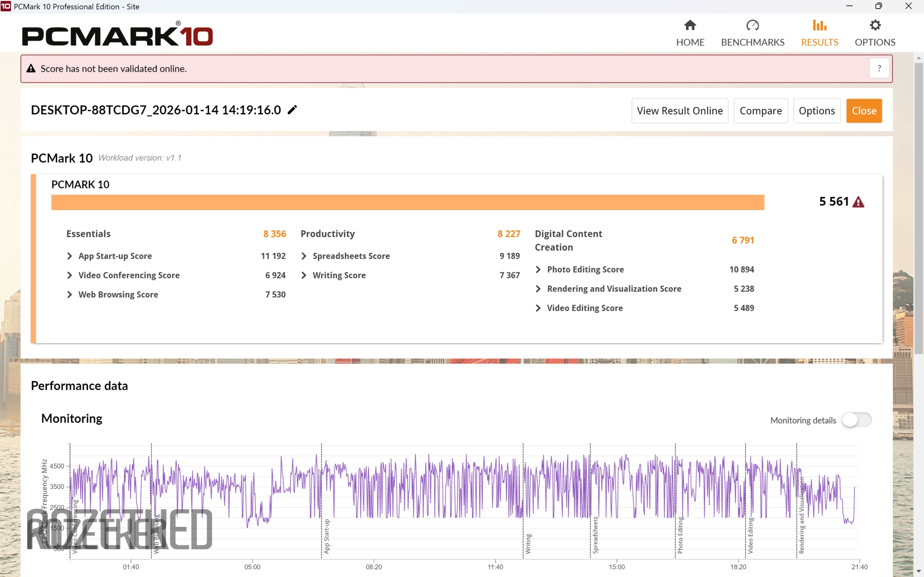Expand Photo Editing Score details
The image size is (924, 577).
pyautogui.click(x=538, y=270)
